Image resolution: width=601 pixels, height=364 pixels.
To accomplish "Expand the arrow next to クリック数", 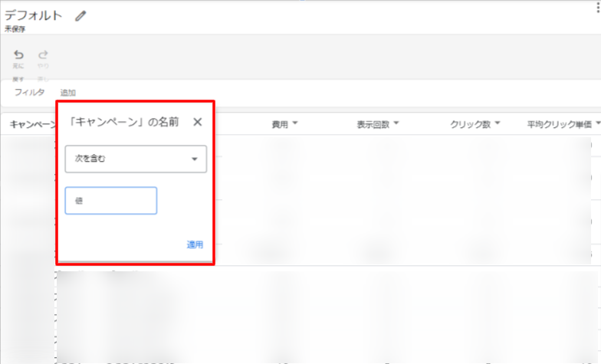I will [498, 124].
